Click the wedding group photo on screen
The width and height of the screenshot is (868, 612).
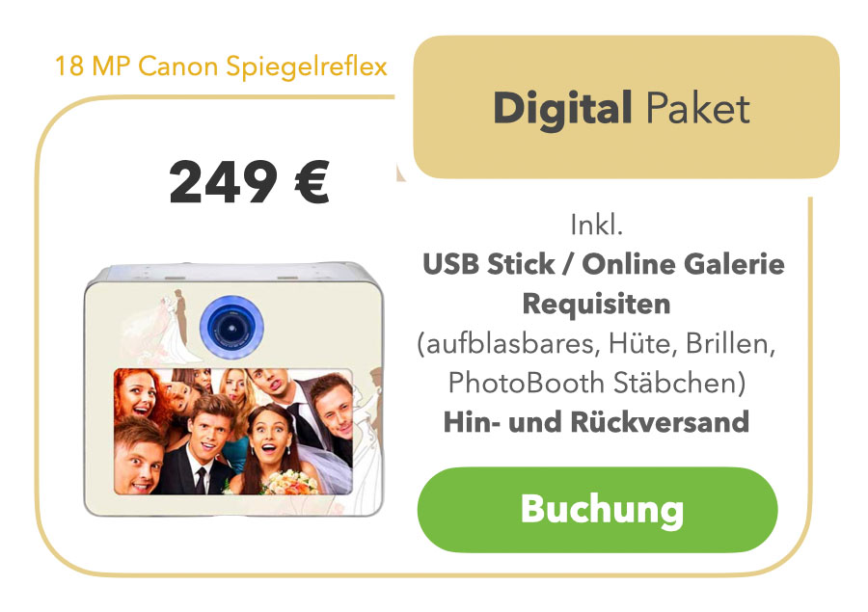tap(233, 431)
